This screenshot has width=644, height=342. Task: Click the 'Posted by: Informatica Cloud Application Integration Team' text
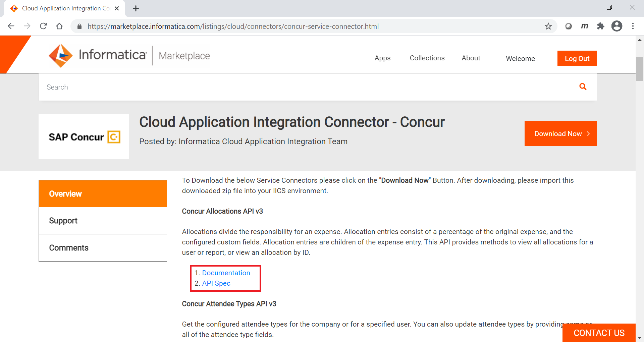(x=243, y=141)
